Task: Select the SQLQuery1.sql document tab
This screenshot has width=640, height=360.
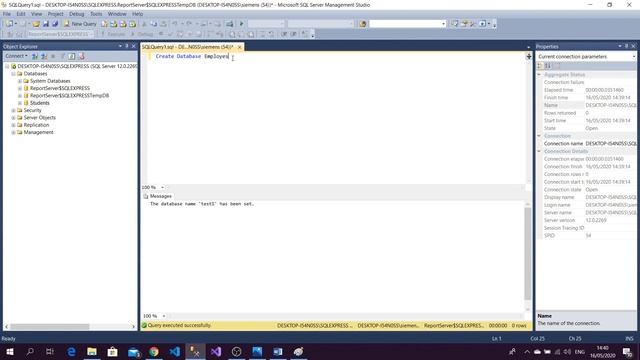Action: click(187, 47)
